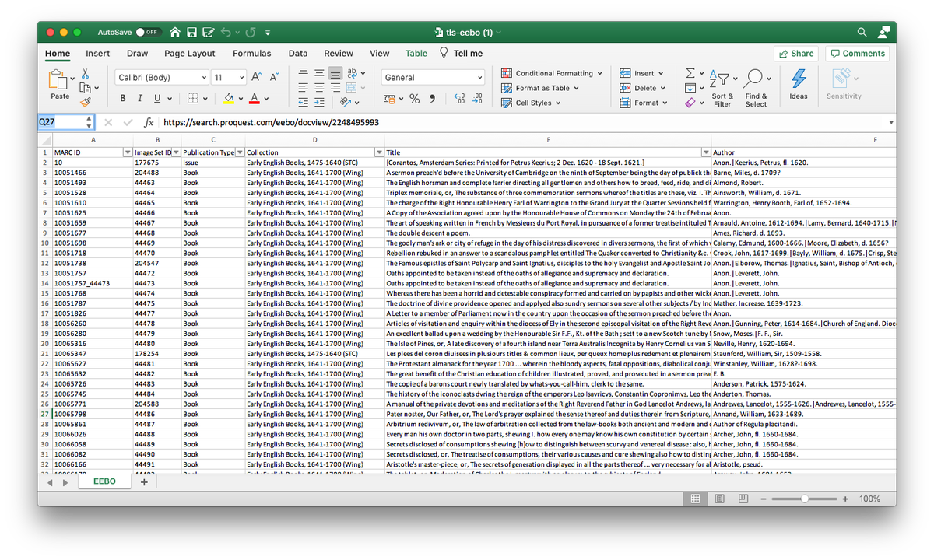Open the Collection column filter dropdown
The width and height of the screenshot is (934, 560).
pos(379,152)
